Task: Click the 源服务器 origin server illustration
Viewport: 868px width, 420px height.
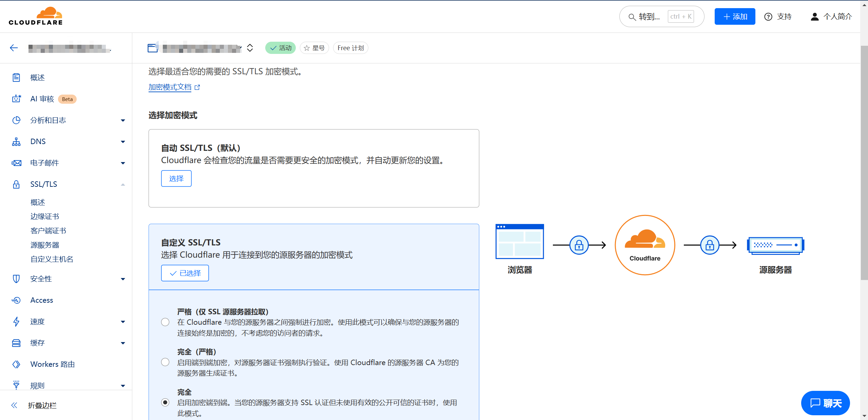Action: (x=775, y=245)
